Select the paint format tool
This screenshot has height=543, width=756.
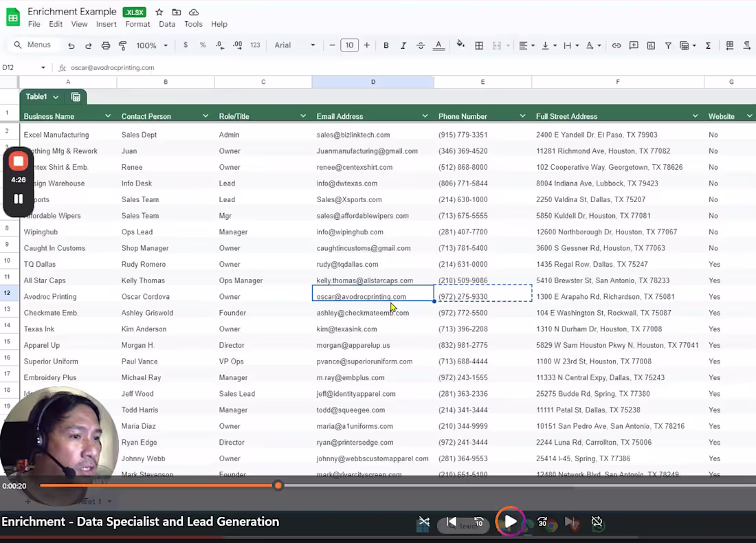(122, 45)
